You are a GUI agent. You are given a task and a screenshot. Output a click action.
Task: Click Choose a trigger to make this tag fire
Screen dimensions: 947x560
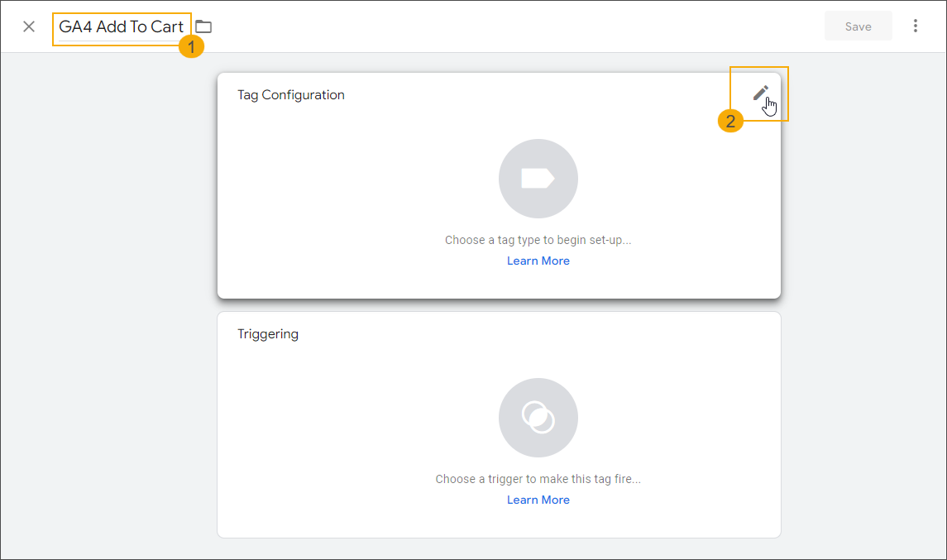pos(538,478)
